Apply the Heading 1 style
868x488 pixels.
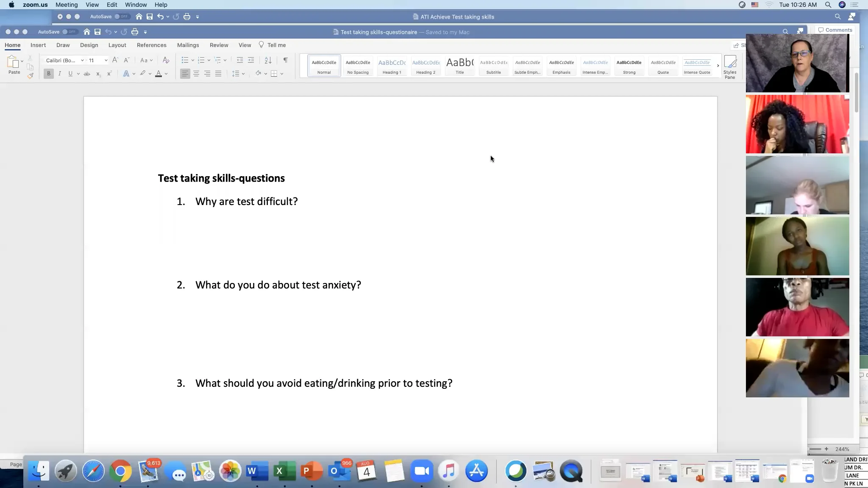392,66
